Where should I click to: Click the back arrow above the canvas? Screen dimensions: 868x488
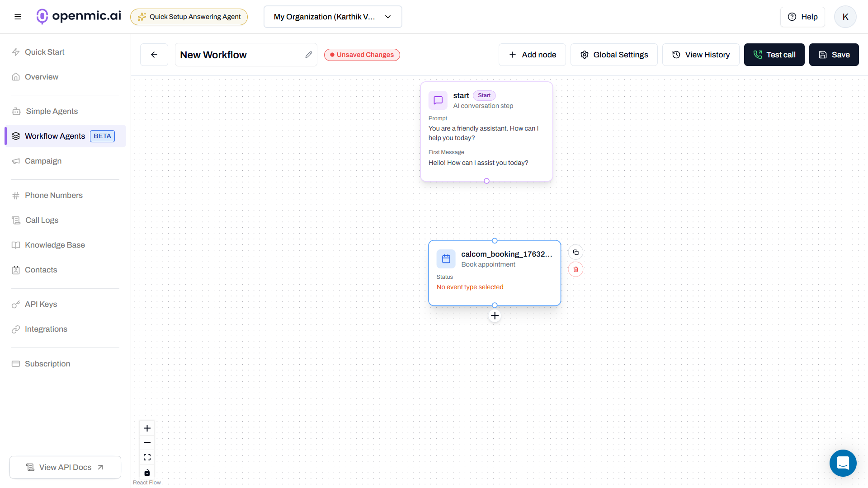154,54
